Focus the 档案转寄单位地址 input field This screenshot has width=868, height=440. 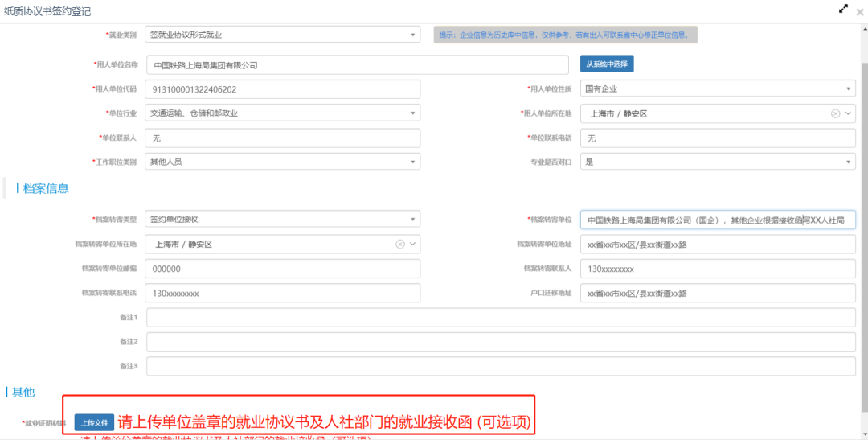point(718,245)
